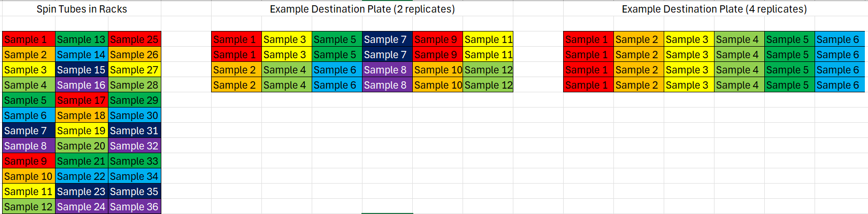
Task: Select the orange Sample 18 cell
Action: (x=81, y=115)
